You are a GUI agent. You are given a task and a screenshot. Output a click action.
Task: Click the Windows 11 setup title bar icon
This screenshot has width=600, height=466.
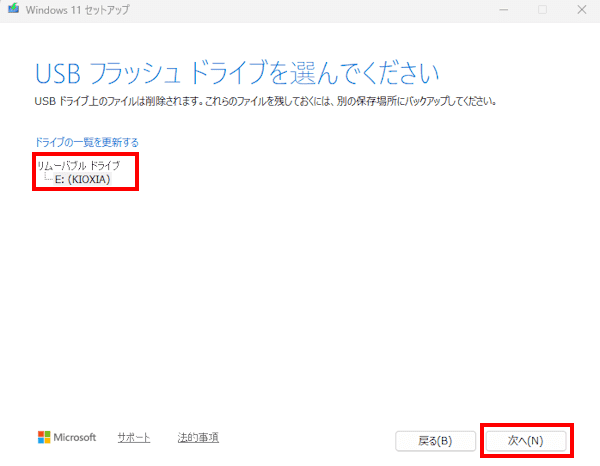coord(13,8)
